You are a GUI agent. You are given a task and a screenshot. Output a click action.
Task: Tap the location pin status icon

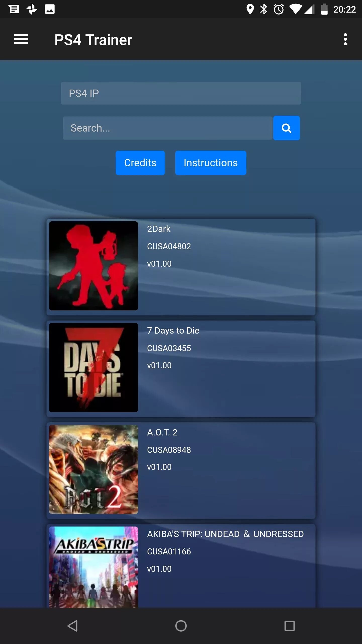pos(250,9)
